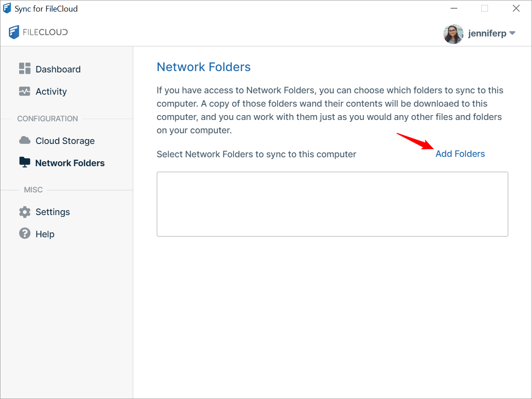Click jenniferp's profile picture

(x=453, y=33)
